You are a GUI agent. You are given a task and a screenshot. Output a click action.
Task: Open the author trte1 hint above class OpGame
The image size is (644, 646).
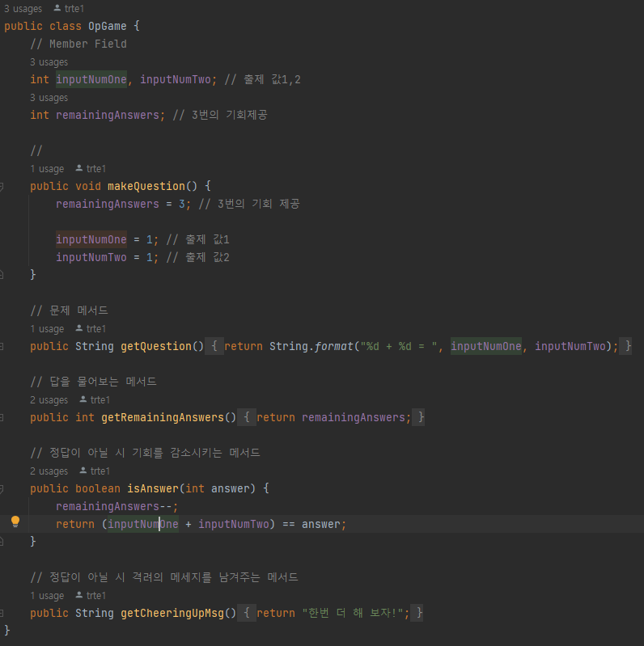tap(70, 9)
